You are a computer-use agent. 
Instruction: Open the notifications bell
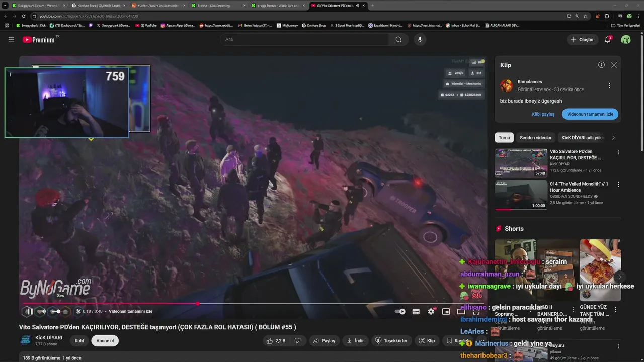pyautogui.click(x=608, y=39)
